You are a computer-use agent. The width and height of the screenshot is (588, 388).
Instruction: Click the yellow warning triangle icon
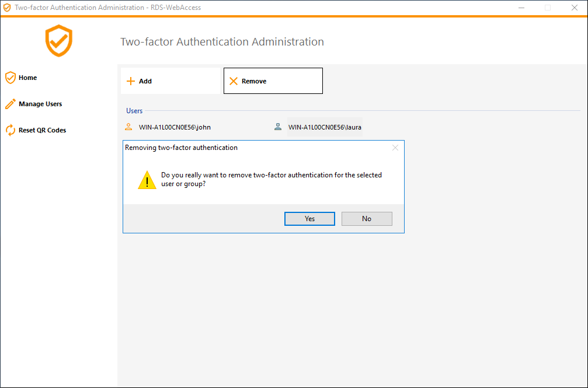(147, 180)
